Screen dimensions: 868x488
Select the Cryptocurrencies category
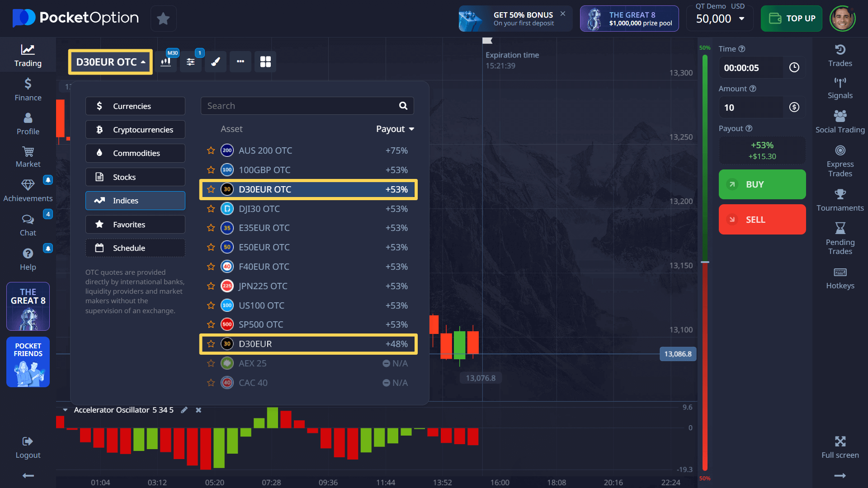tap(135, 130)
